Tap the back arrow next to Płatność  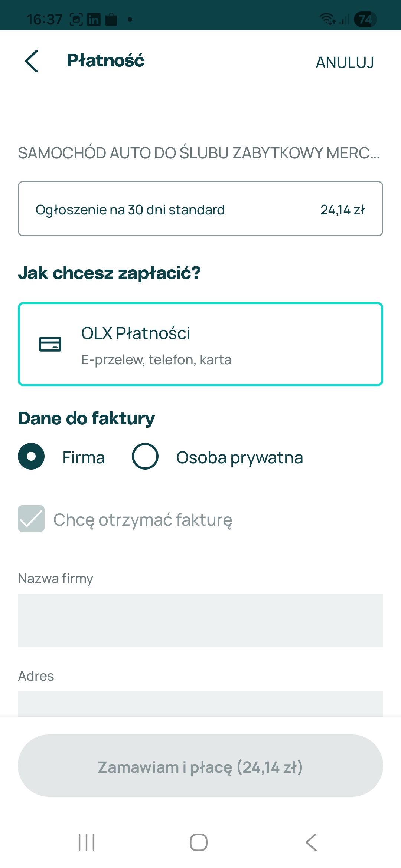point(32,61)
